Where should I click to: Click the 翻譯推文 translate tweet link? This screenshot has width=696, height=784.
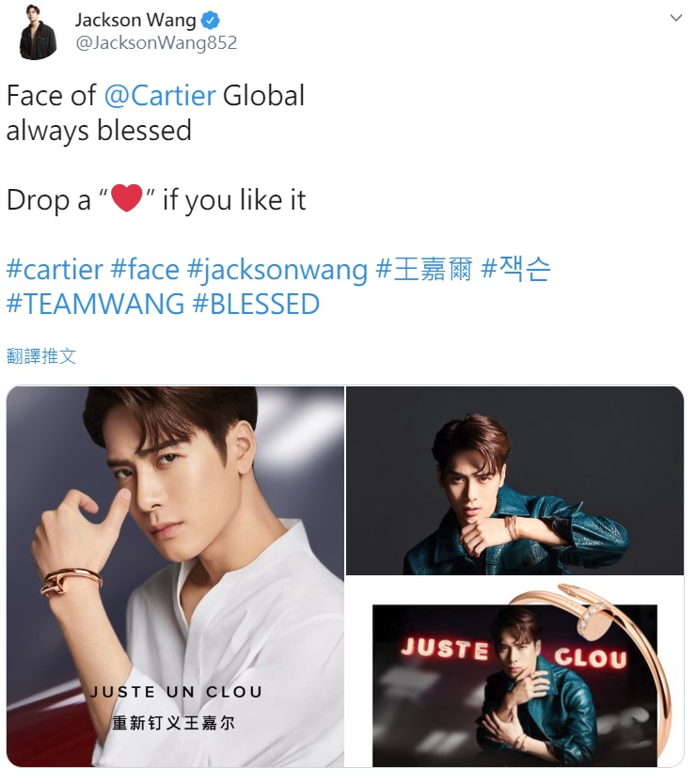pyautogui.click(x=41, y=356)
